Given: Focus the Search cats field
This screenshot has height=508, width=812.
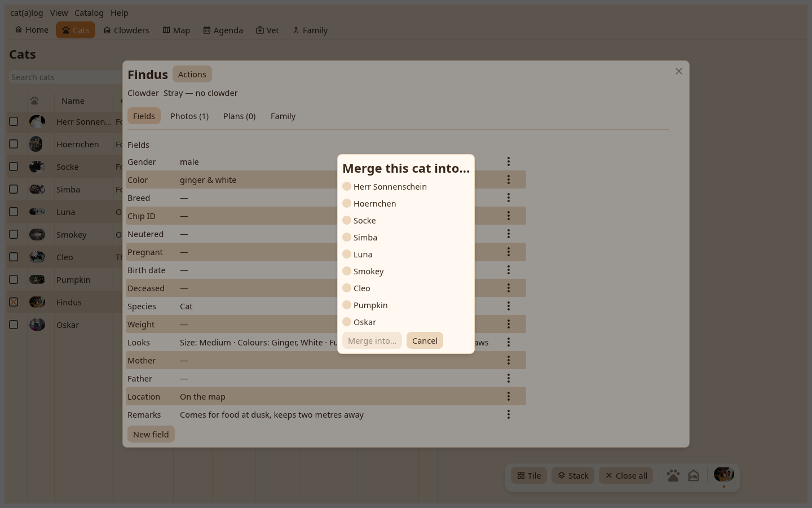Looking at the screenshot, I should [x=65, y=77].
